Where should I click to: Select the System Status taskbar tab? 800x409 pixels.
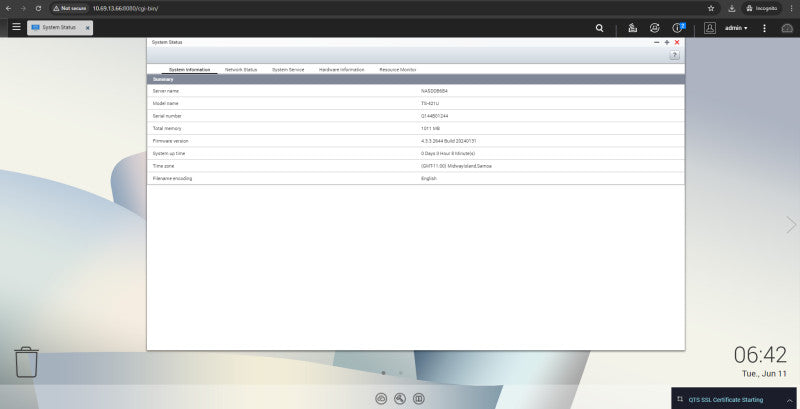point(60,28)
